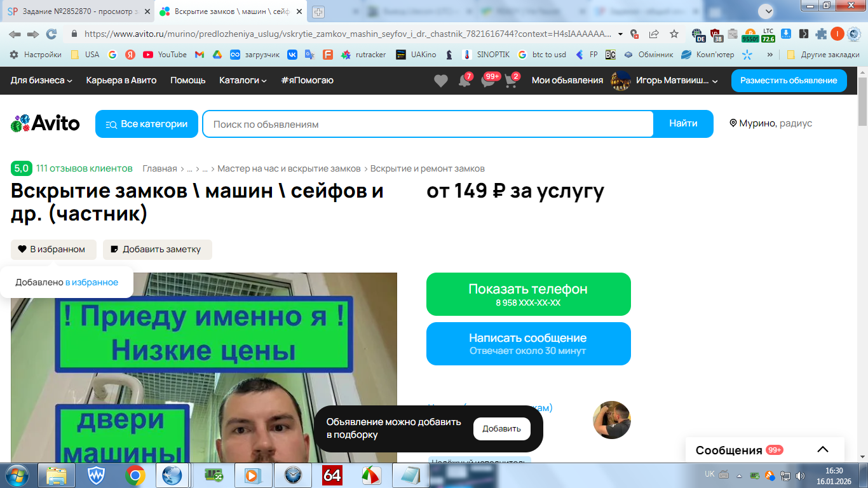Open the VK bookmark icon
The width and height of the screenshot is (868, 488).
click(292, 55)
